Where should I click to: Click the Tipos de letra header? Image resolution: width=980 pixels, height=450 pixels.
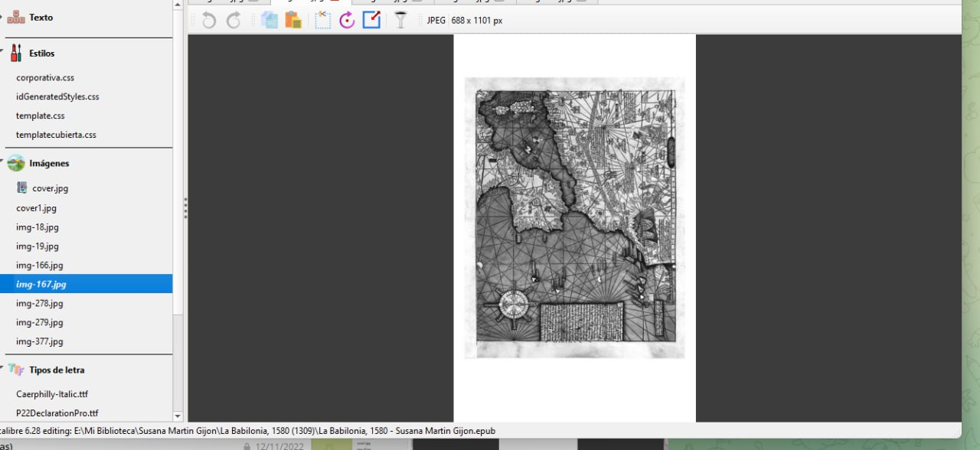pos(57,370)
